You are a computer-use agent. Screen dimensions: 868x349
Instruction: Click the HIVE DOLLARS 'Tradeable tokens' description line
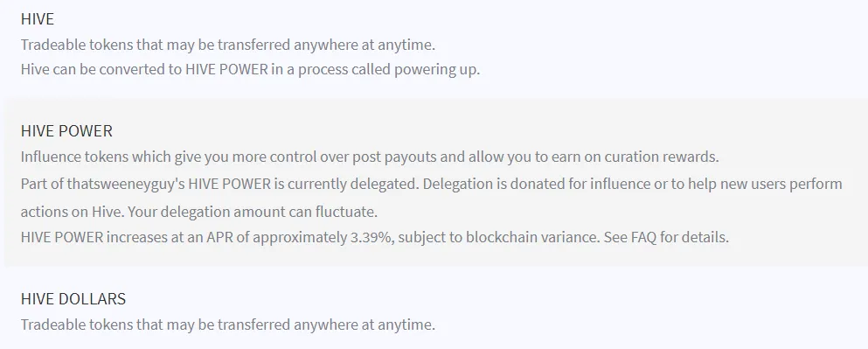[228, 325]
